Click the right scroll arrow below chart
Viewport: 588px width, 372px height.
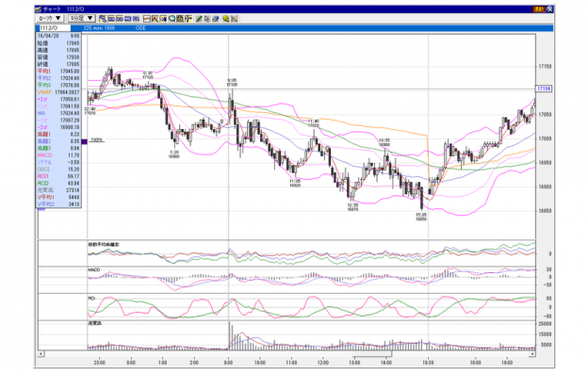click(x=532, y=354)
